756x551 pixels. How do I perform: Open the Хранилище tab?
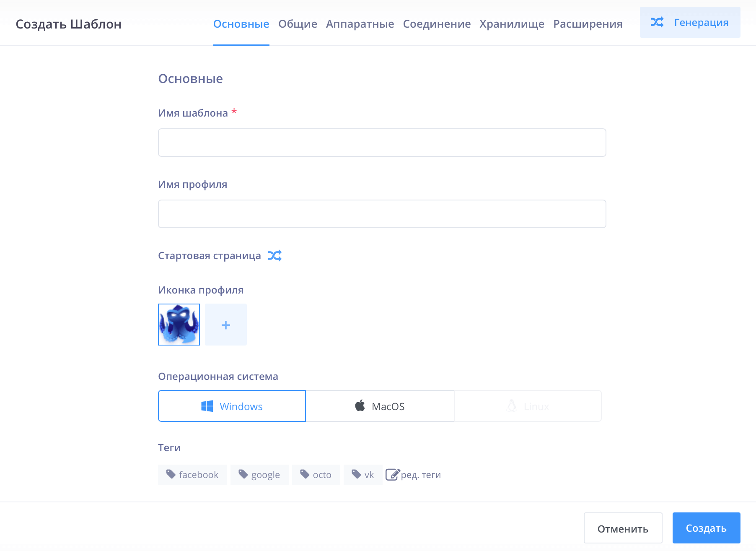coord(512,24)
